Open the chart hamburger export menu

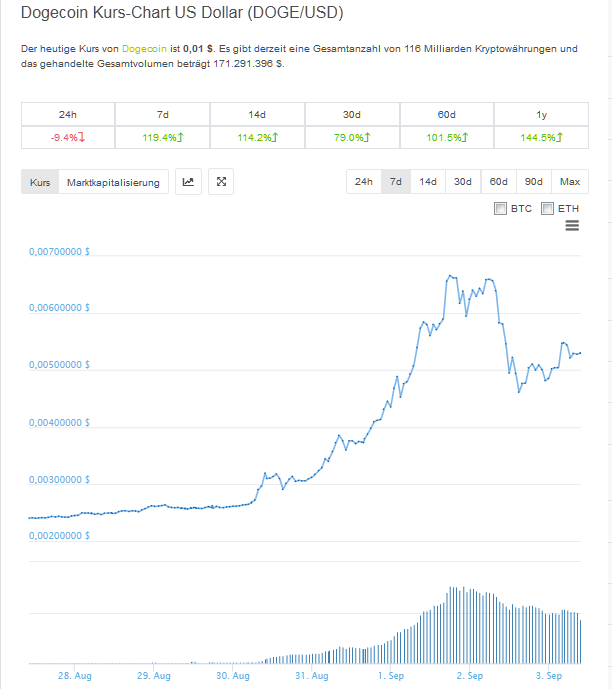(x=572, y=226)
